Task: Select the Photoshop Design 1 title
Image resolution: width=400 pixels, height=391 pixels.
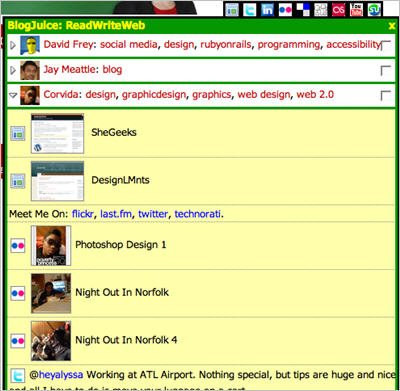Action: [x=121, y=245]
